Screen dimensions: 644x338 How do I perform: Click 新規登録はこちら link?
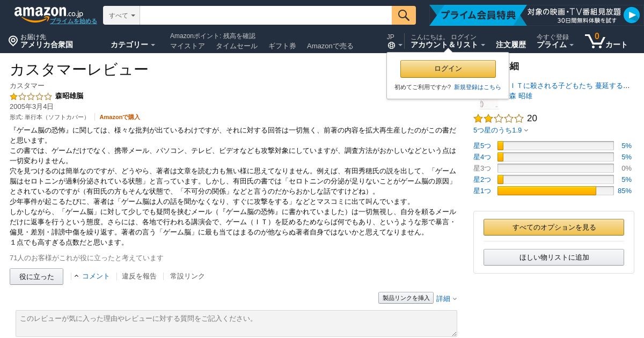point(478,87)
